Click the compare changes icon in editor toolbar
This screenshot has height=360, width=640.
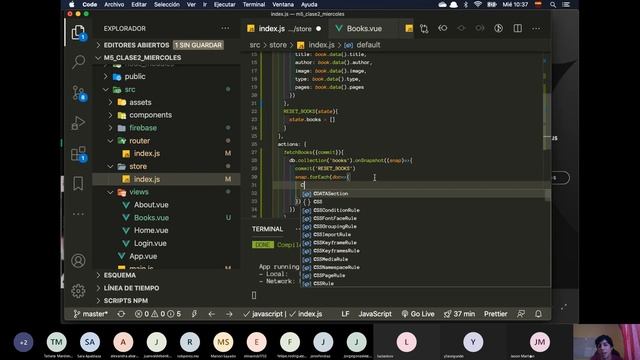[x=424, y=28]
